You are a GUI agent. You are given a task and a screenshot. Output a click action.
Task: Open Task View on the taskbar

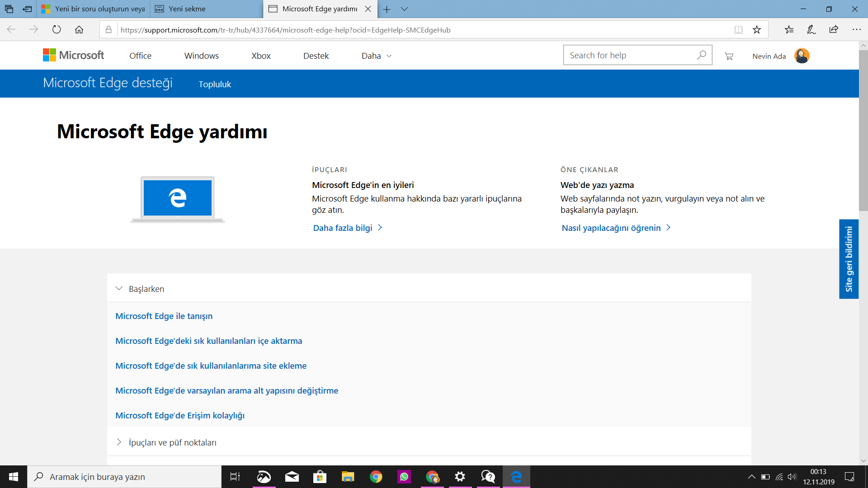pos(235,477)
